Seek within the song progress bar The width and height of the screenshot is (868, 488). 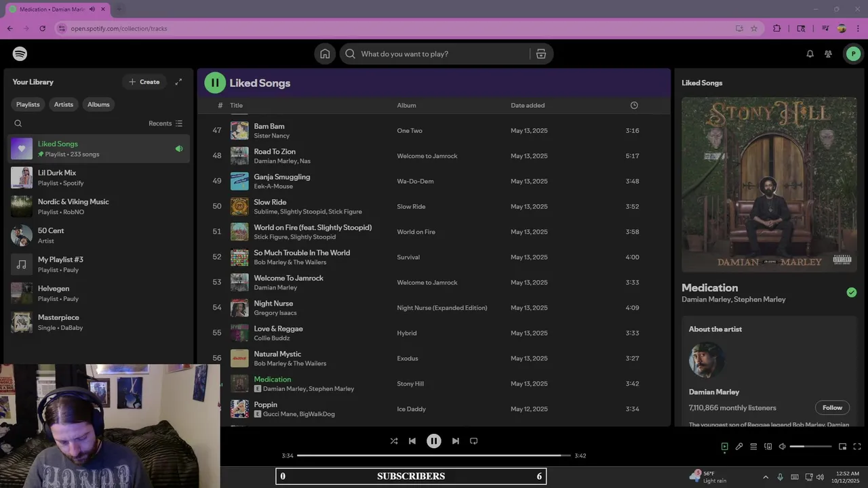pos(434,455)
